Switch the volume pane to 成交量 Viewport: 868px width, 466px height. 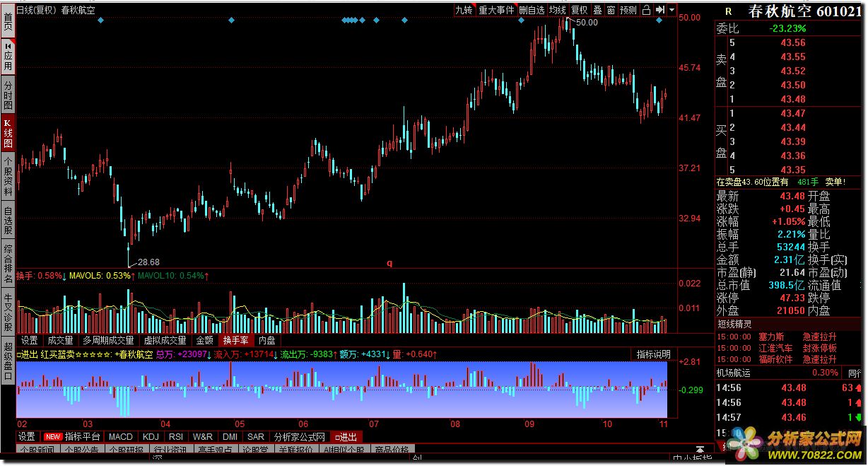click(x=60, y=340)
